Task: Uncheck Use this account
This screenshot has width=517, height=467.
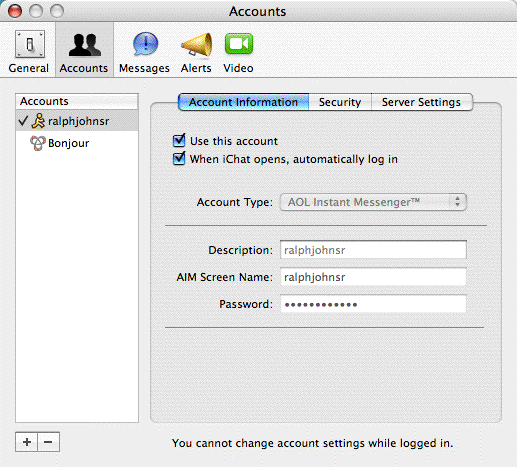Action: 179,140
